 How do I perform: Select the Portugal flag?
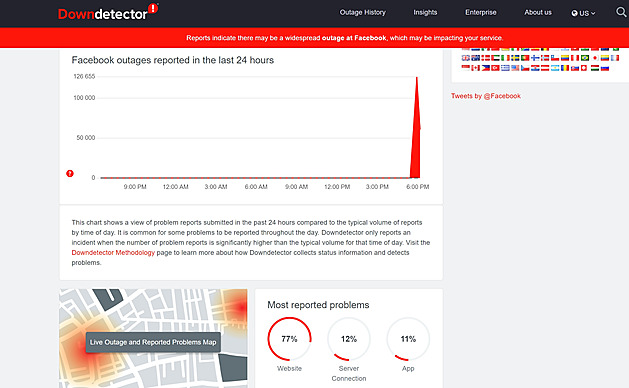[525, 58]
